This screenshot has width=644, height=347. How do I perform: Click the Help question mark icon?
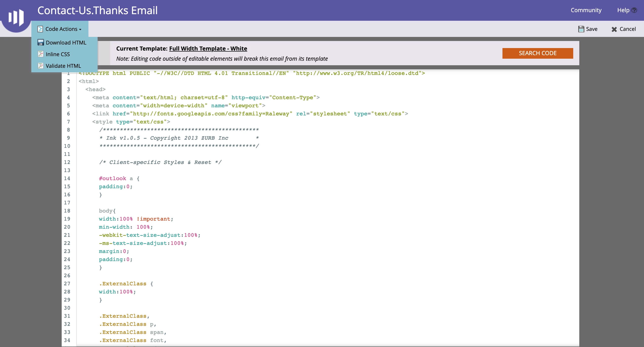[634, 10]
